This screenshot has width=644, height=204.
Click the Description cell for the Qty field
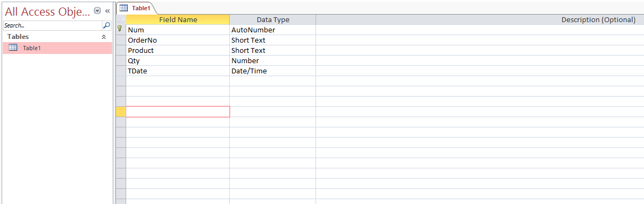coord(479,61)
